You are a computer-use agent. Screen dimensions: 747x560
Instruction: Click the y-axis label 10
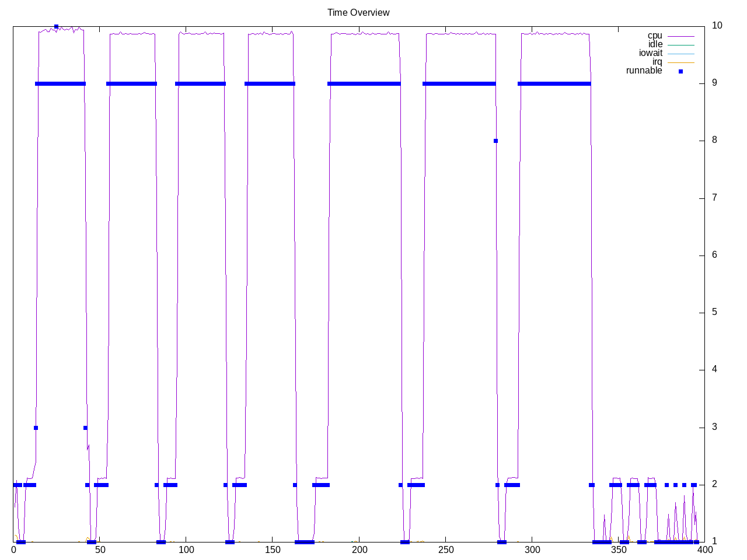[717, 25]
